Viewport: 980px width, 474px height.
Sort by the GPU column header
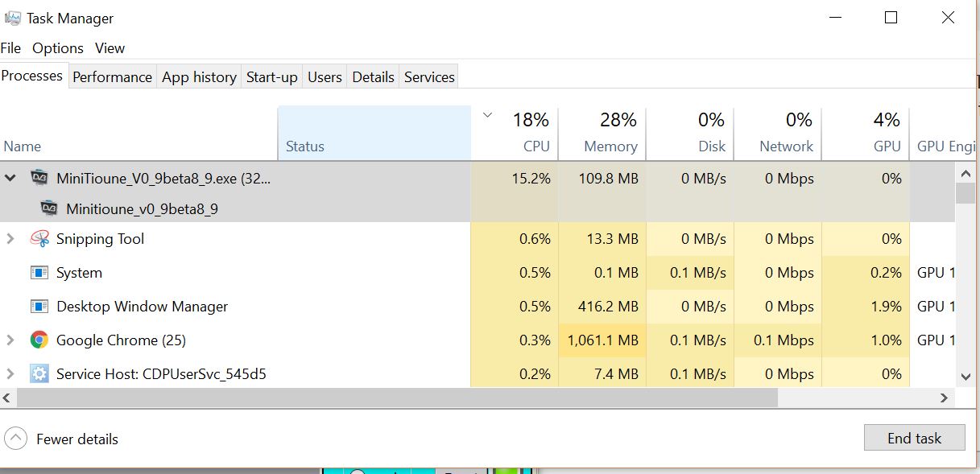point(865,134)
